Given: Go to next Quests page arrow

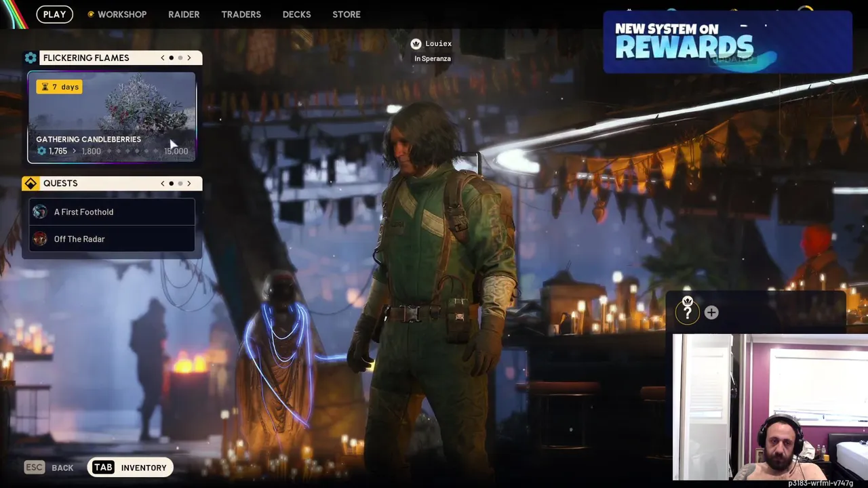Looking at the screenshot, I should tap(189, 183).
